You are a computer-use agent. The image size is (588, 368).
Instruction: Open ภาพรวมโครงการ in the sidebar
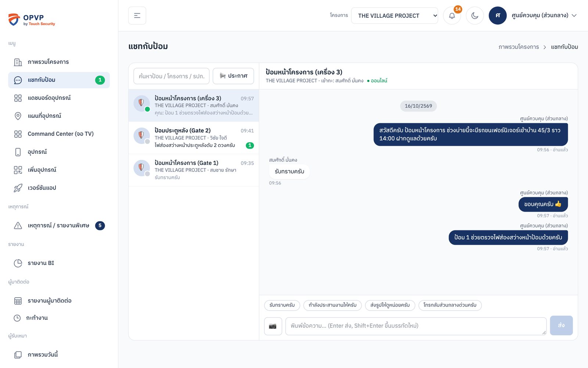point(59,62)
